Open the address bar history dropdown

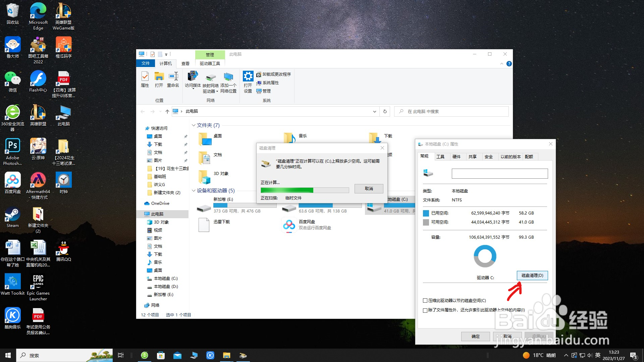coord(375,112)
